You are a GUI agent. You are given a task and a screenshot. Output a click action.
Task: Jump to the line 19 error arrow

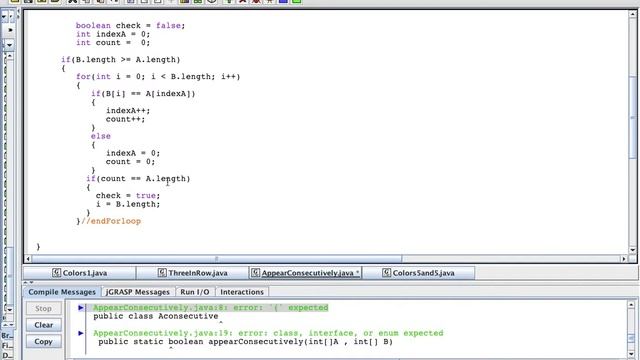click(x=81, y=333)
